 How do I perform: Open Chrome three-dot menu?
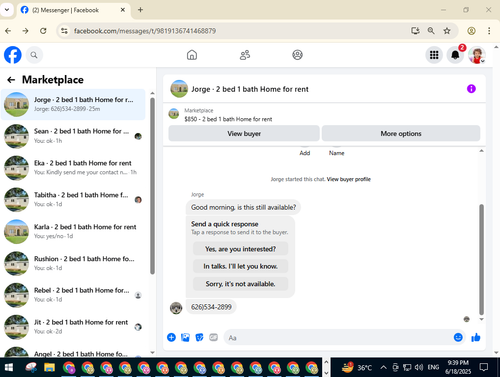click(x=489, y=31)
